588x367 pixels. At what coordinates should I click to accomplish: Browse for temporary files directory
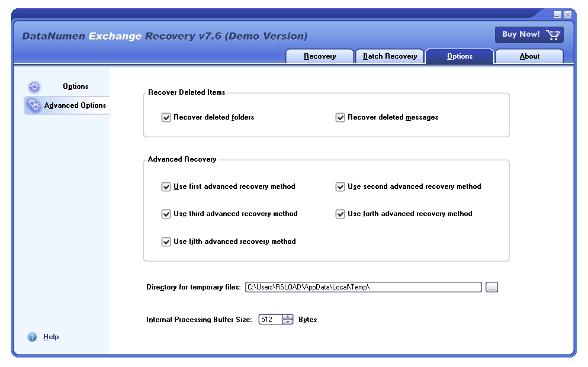(x=491, y=288)
